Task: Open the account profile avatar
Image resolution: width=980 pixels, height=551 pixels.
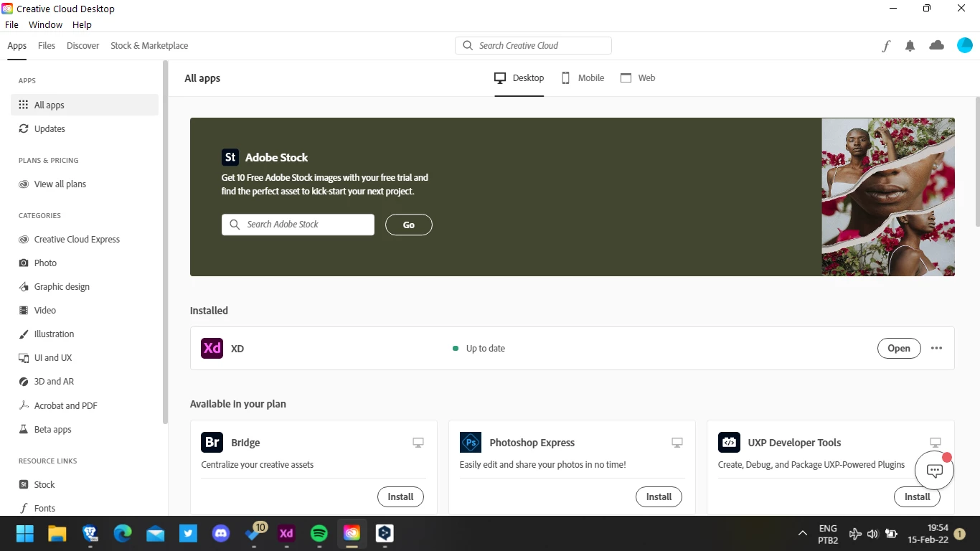Action: click(965, 45)
